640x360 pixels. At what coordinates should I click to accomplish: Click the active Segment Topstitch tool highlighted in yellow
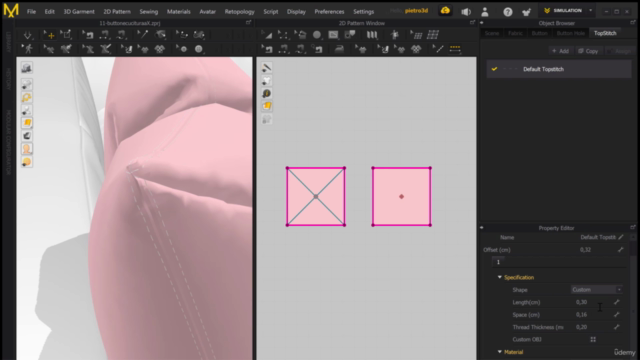click(x=455, y=49)
